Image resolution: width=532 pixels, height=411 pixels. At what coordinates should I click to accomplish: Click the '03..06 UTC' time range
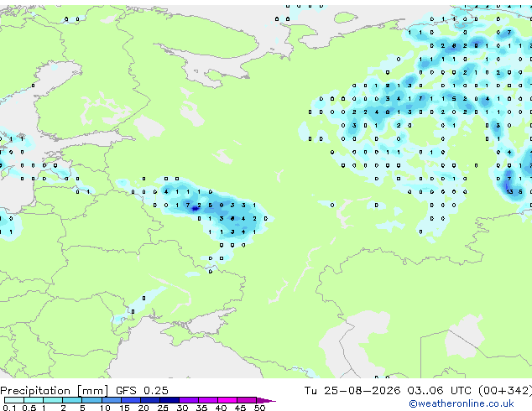[x=440, y=391]
